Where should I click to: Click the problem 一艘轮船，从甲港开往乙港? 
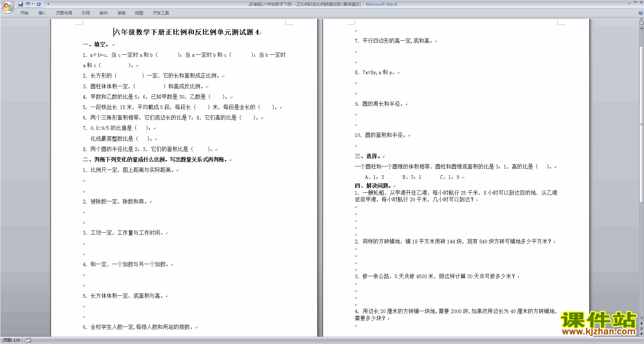pos(456,196)
